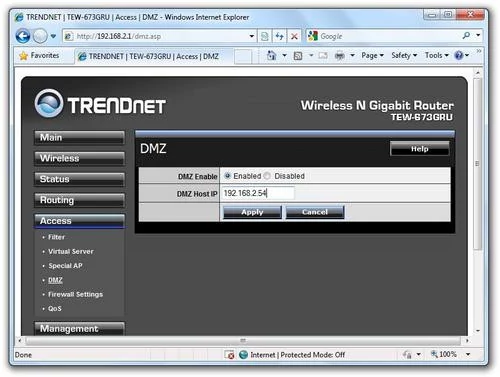Image resolution: width=500 pixels, height=377 pixels.
Task: Expand the Feeds dropdown arrow
Action: click(x=311, y=56)
